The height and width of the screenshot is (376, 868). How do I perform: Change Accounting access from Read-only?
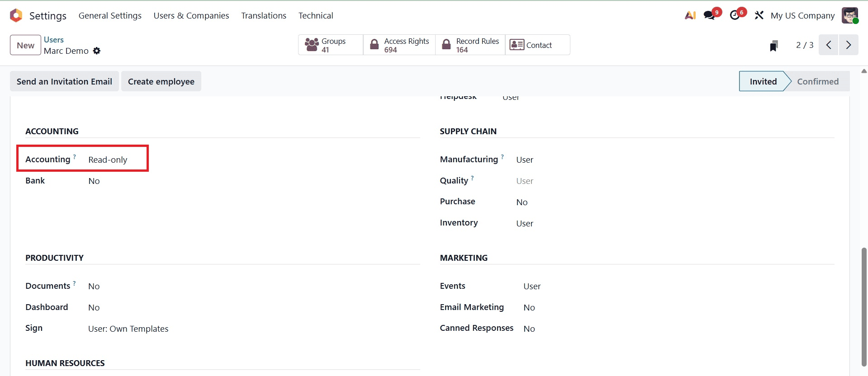click(108, 159)
